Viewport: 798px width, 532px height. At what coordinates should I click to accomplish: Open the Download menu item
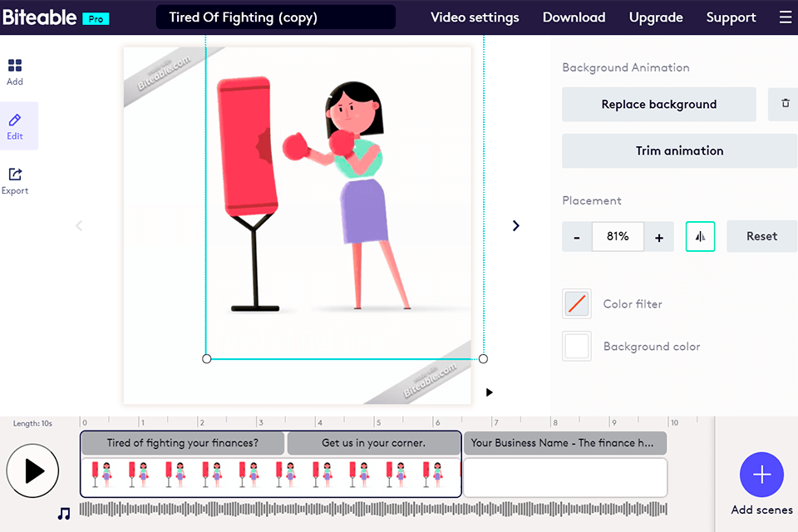[574, 17]
